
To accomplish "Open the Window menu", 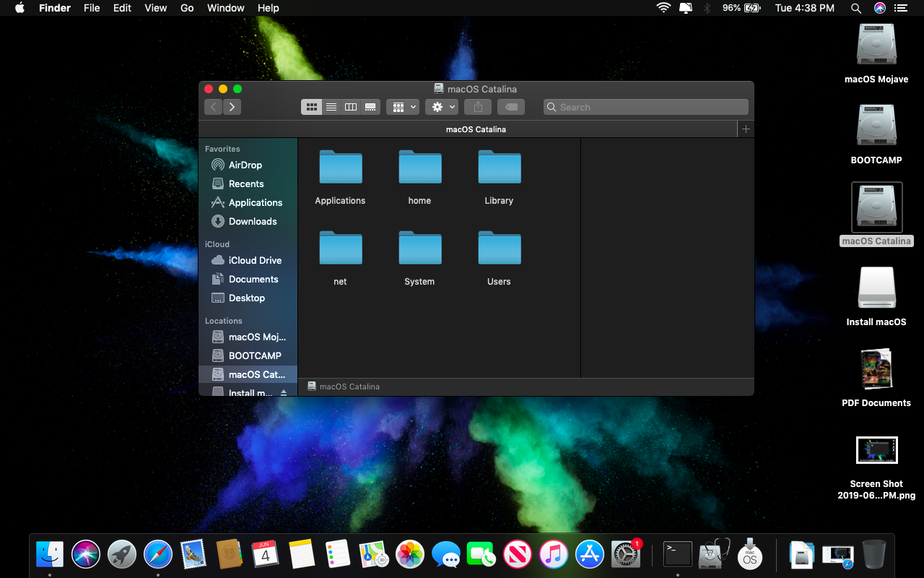I will tap(226, 8).
